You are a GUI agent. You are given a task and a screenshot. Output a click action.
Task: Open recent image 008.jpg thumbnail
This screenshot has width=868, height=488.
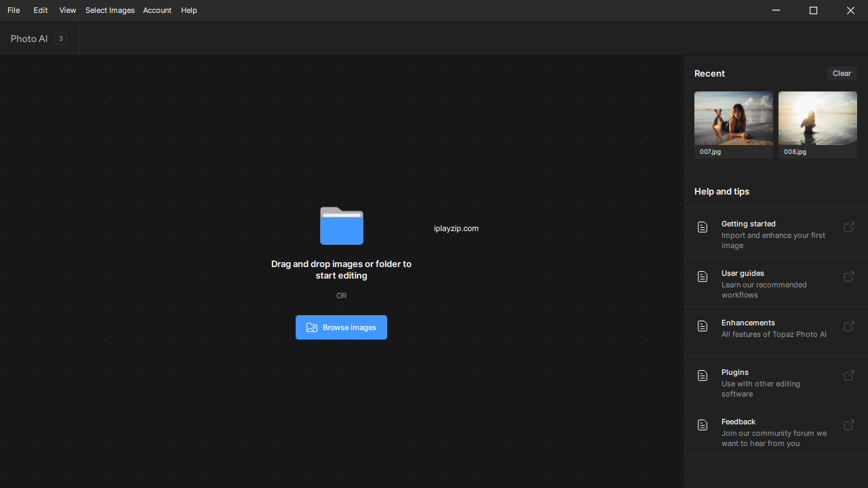coord(817,119)
